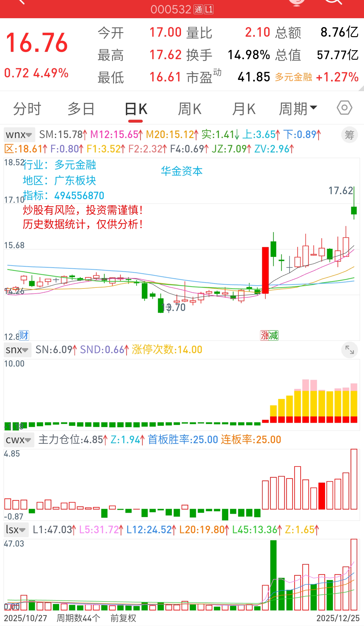The width and height of the screenshot is (364, 626).
Task: Tap the 换手 14.98% value
Action: click(249, 55)
